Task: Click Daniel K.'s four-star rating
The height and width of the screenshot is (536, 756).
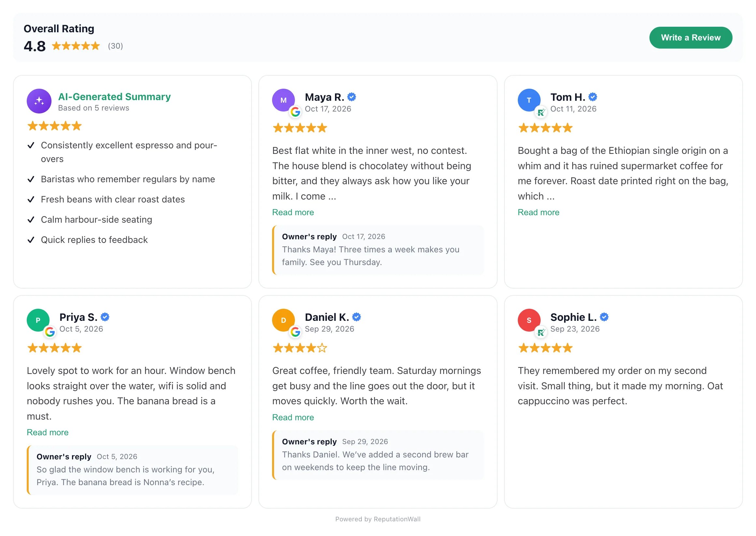Action: coord(299,348)
